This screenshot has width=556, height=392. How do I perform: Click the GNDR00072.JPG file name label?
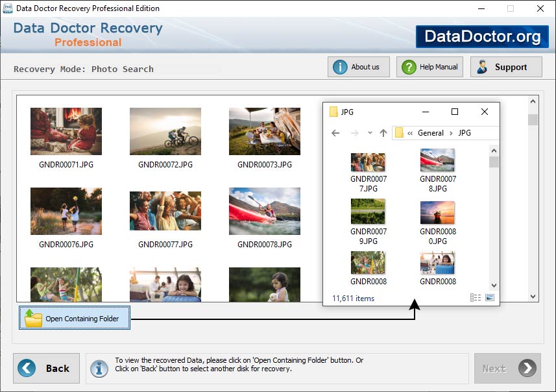point(165,165)
